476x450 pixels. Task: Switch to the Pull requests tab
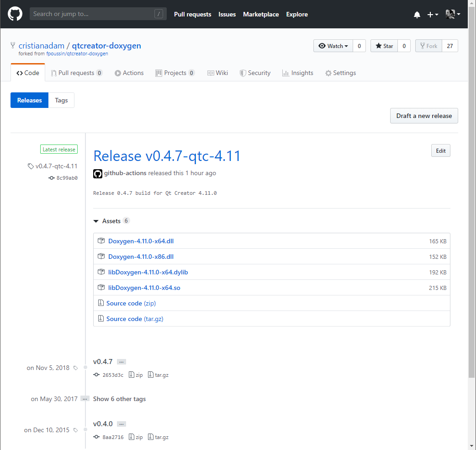pyautogui.click(x=77, y=73)
